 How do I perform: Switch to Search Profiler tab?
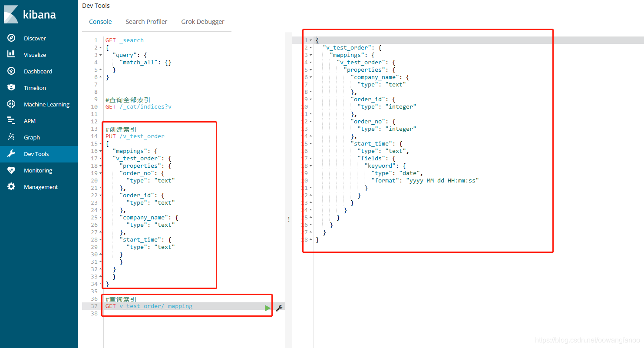(x=146, y=22)
